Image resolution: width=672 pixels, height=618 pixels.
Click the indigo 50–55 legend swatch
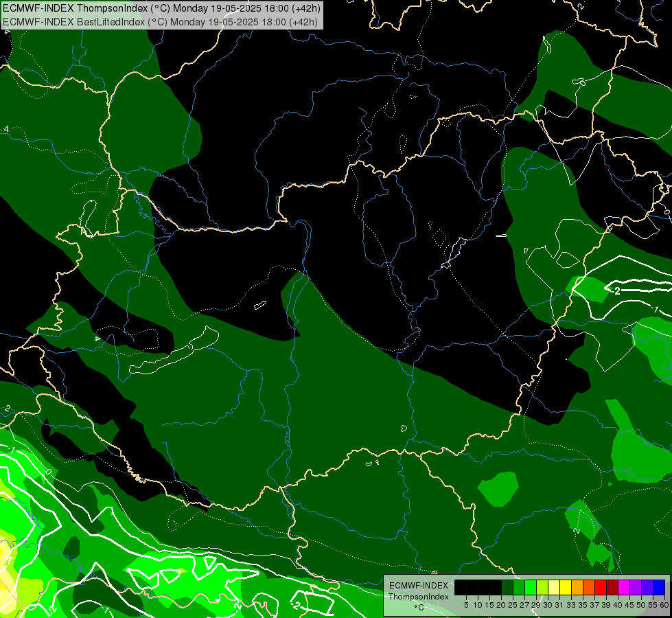(x=647, y=587)
